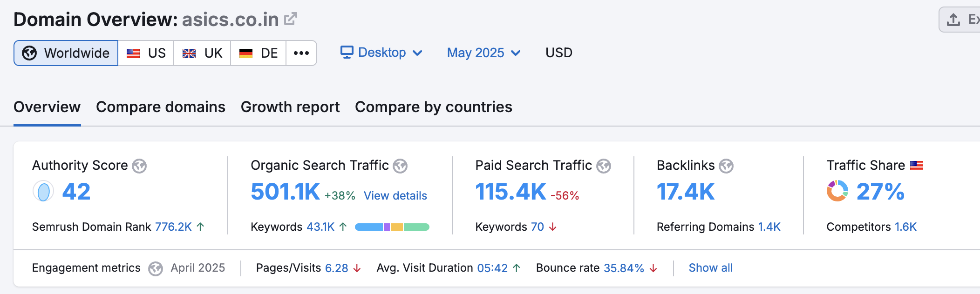Image resolution: width=980 pixels, height=294 pixels.
Task: Click Show all engagement metrics
Action: click(711, 268)
